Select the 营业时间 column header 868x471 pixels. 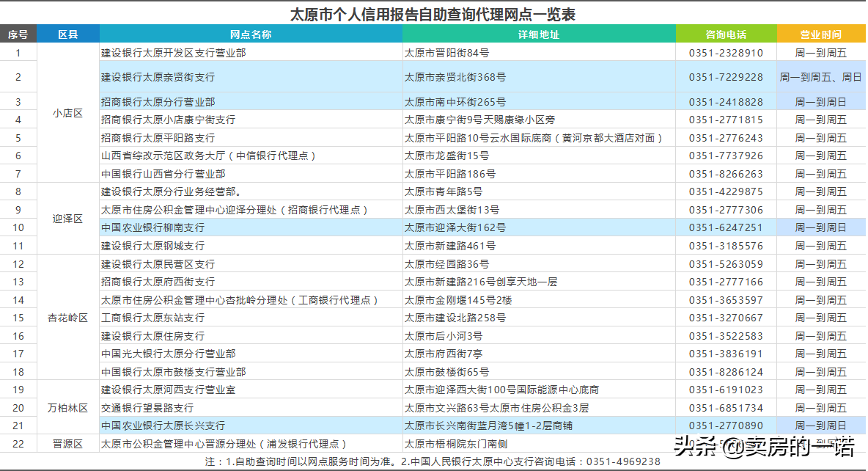(821, 33)
